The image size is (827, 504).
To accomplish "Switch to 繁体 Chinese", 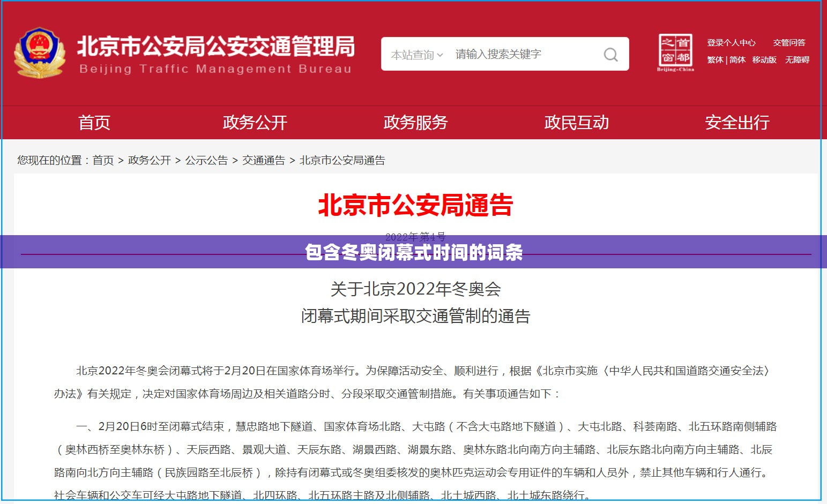I will pos(715,60).
